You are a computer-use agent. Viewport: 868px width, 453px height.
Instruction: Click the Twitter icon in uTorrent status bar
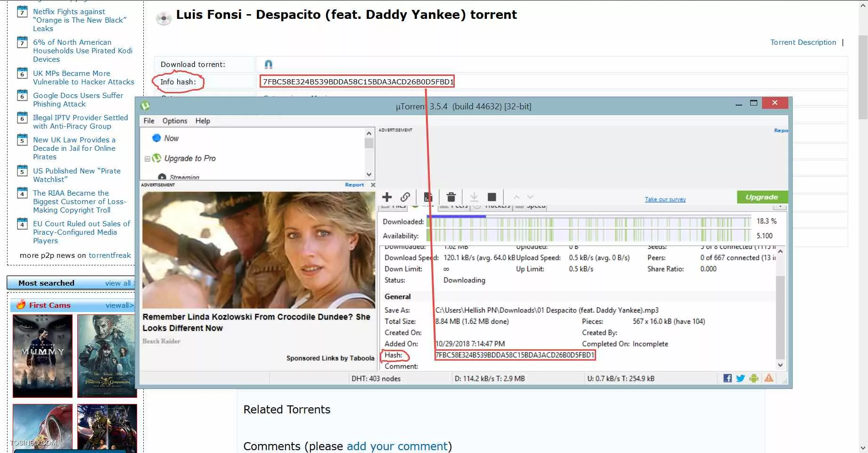(x=740, y=378)
